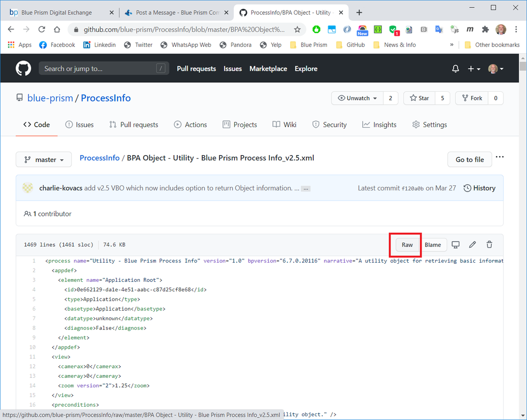
Task: Open the Actions tab
Action: point(190,125)
